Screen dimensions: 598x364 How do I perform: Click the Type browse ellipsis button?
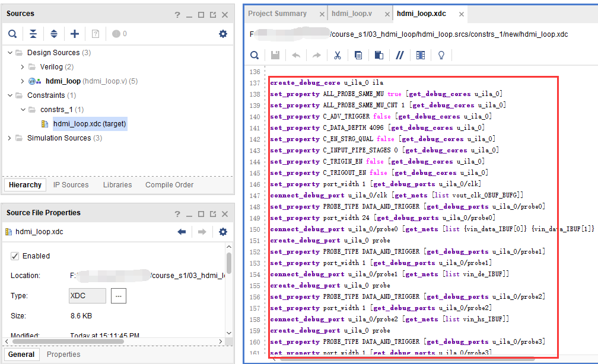pyautogui.click(x=119, y=296)
